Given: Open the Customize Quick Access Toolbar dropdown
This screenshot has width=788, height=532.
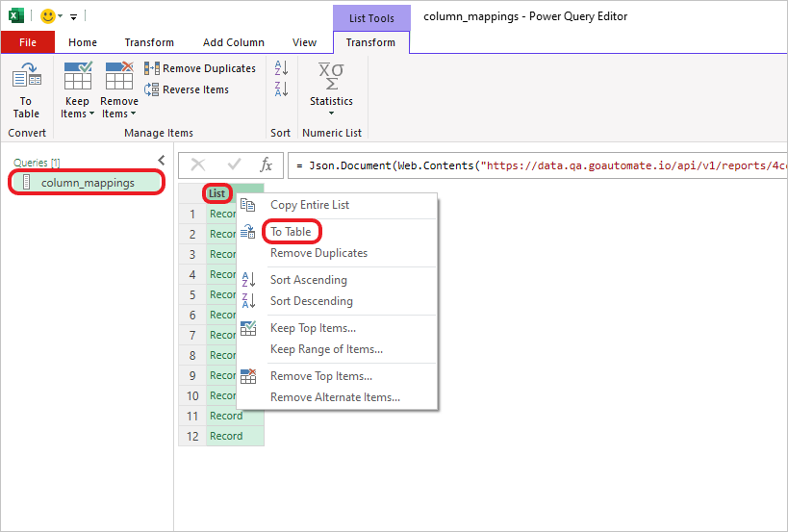Looking at the screenshot, I should (x=73, y=17).
